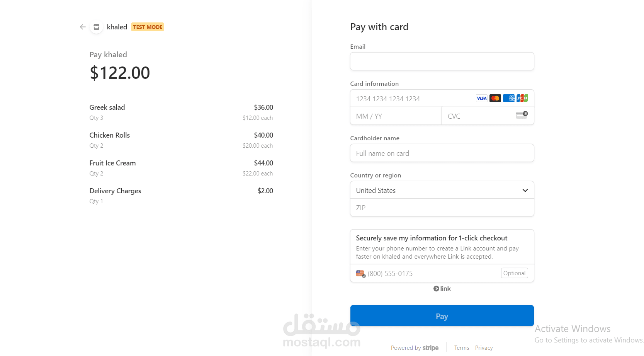Click the ZIP code field
This screenshot has height=356, width=644.
[442, 208]
